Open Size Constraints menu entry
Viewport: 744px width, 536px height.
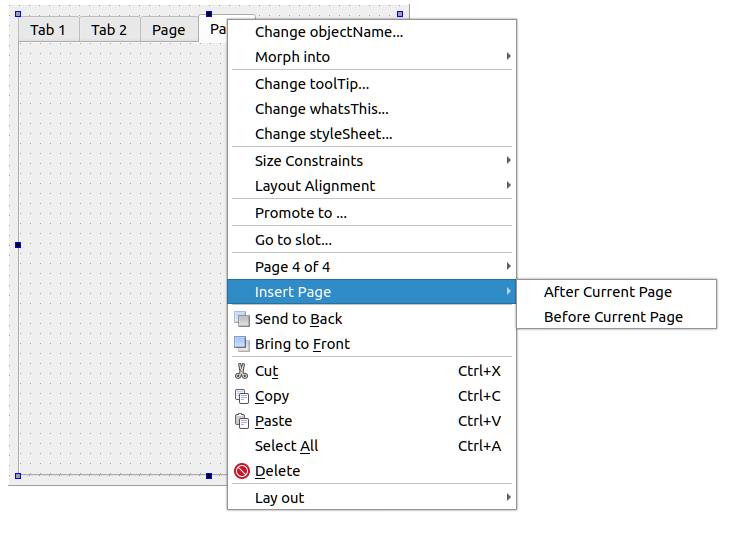[372, 161]
